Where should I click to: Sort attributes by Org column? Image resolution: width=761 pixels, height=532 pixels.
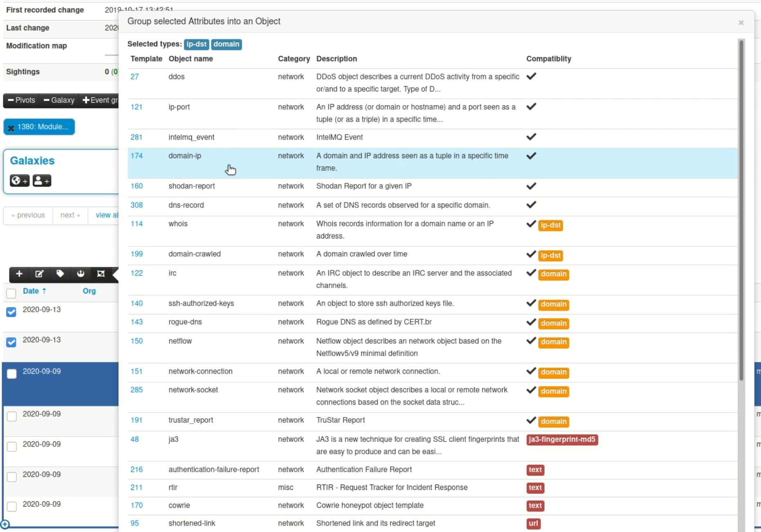[89, 291]
